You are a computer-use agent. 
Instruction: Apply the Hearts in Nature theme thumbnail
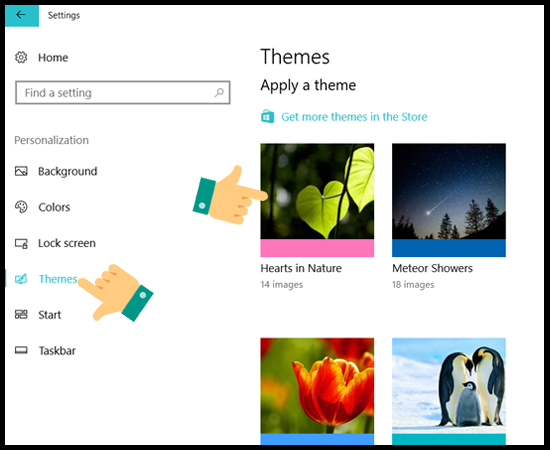317,191
